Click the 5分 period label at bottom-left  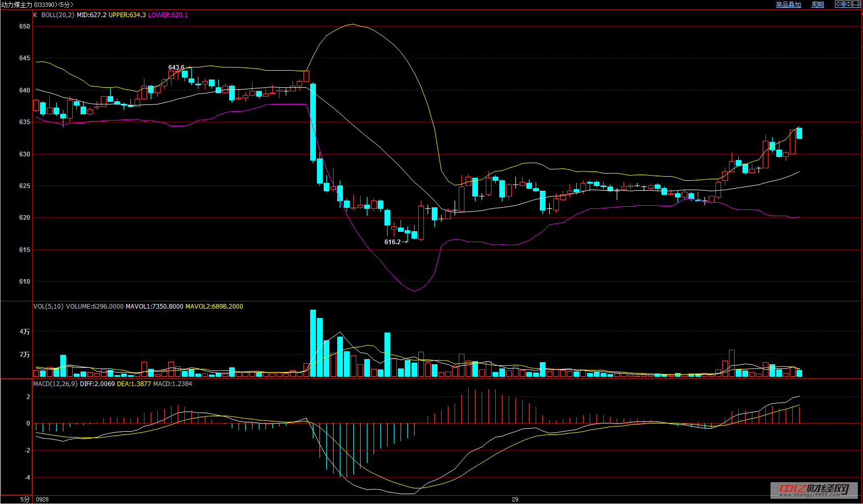[x=25, y=499]
